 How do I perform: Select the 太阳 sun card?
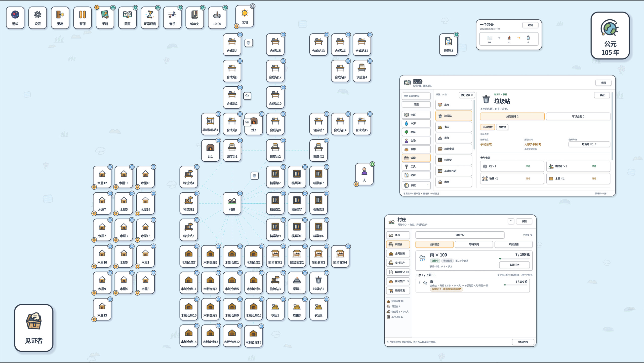(245, 16)
